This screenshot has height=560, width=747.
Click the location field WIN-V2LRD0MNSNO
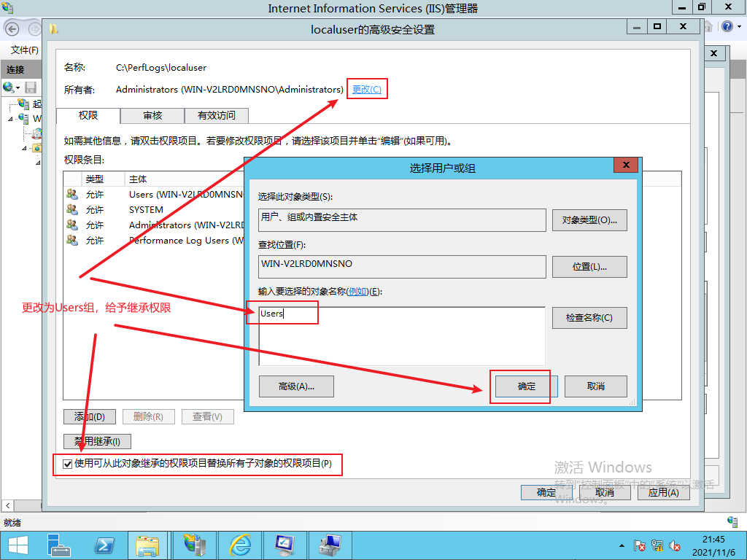402,267
